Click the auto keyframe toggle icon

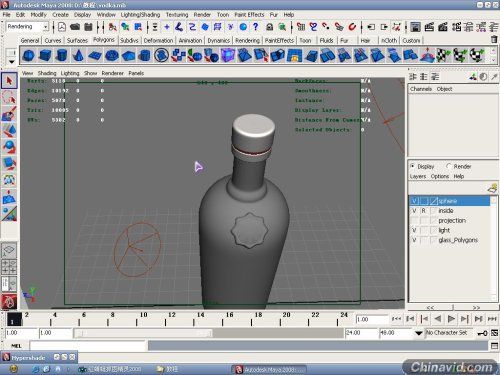tap(482, 333)
